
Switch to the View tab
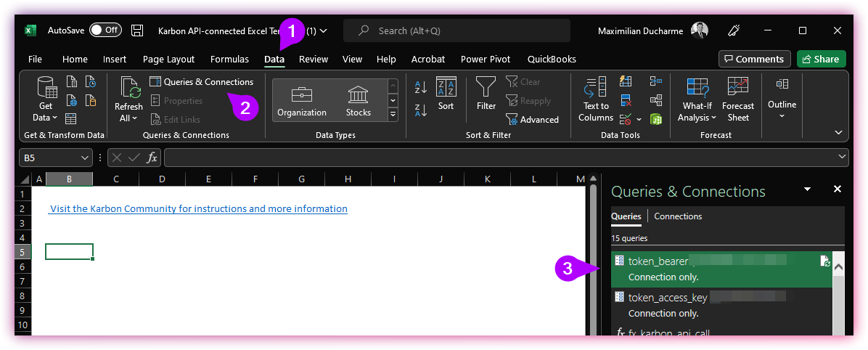(x=352, y=60)
